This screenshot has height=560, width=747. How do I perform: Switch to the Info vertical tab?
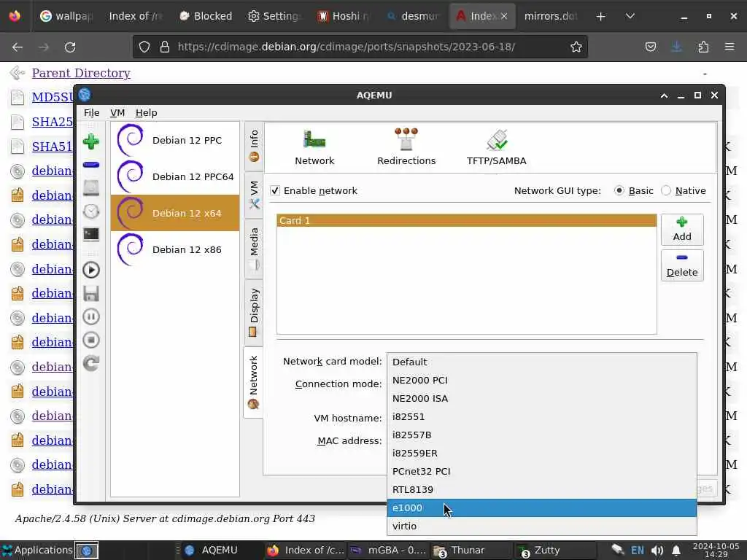pos(253,146)
